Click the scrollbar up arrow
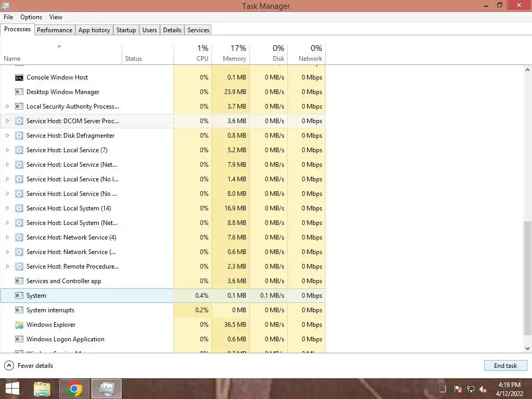The image size is (532, 399). tap(527, 70)
